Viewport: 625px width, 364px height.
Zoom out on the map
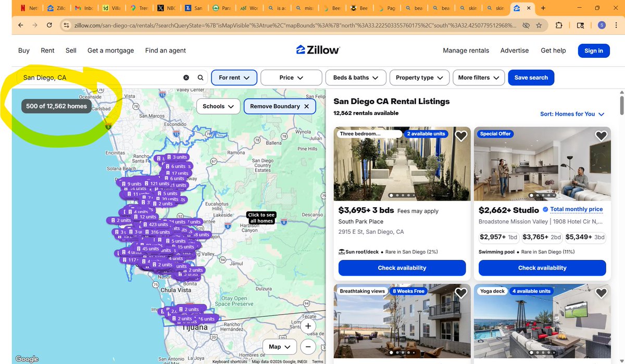(308, 347)
